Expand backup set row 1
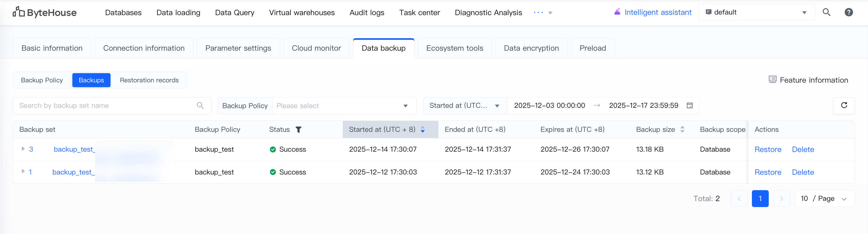This screenshot has width=868, height=234. [23, 172]
